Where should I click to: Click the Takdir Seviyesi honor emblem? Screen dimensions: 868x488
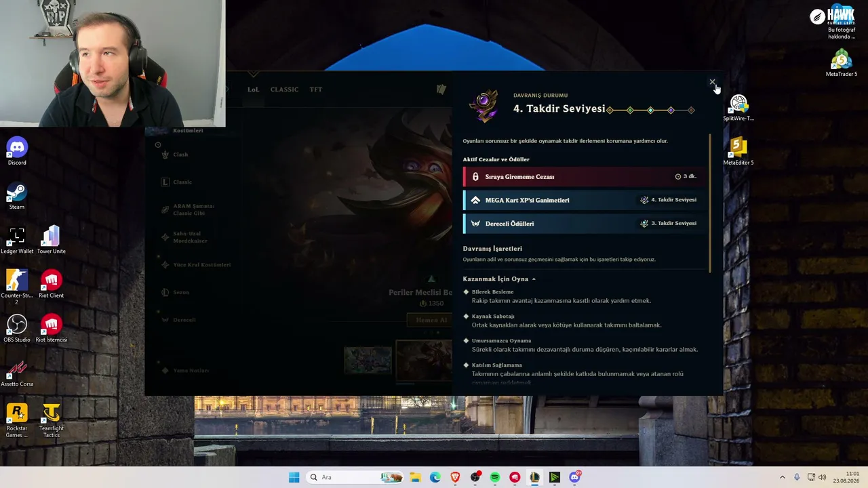pyautogui.click(x=484, y=106)
